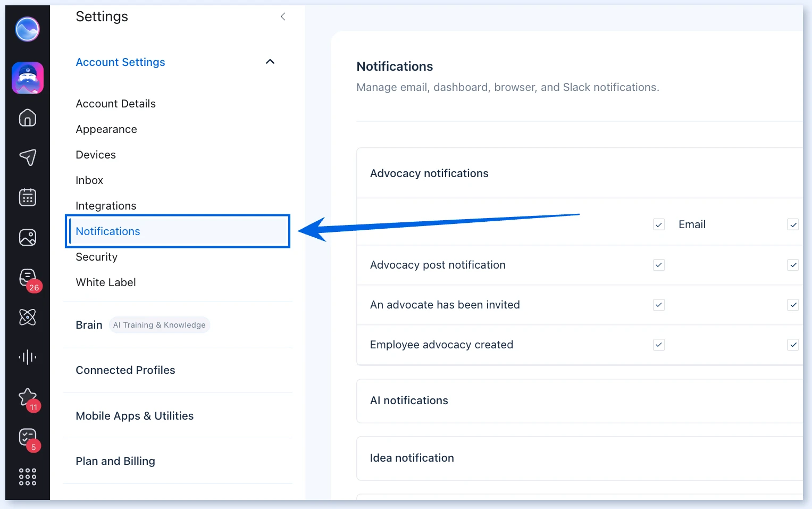
Task: Open the chat inbox icon with 26 badge
Action: [29, 278]
